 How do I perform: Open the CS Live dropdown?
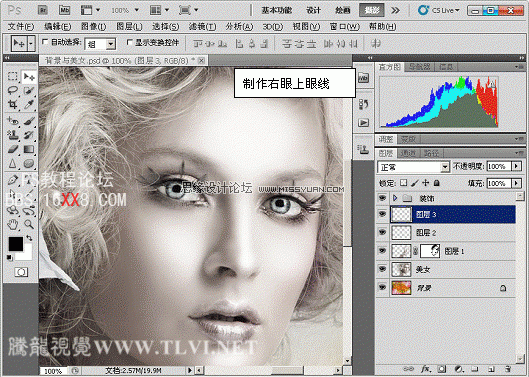pos(439,10)
